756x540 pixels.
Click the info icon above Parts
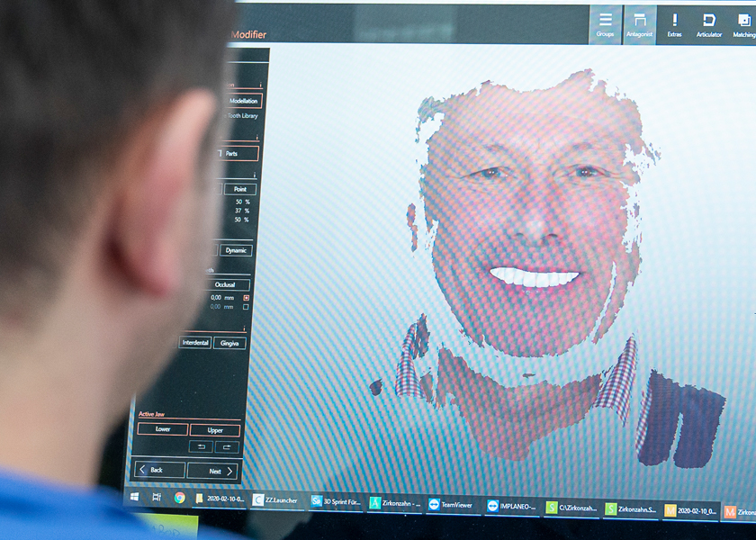(257, 138)
